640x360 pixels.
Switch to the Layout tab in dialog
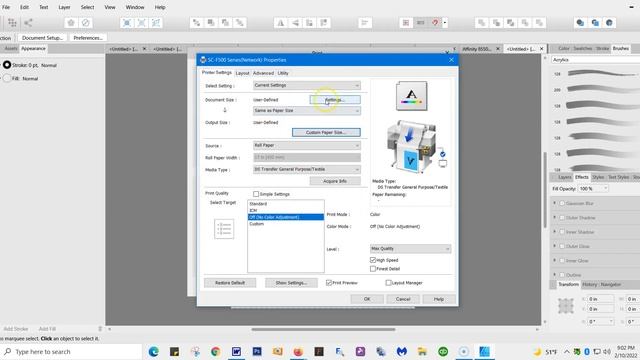point(242,73)
